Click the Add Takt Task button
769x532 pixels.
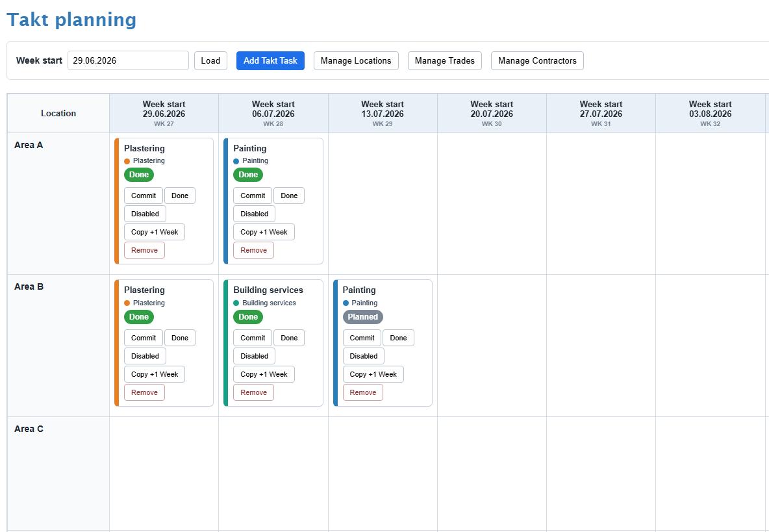[270, 60]
